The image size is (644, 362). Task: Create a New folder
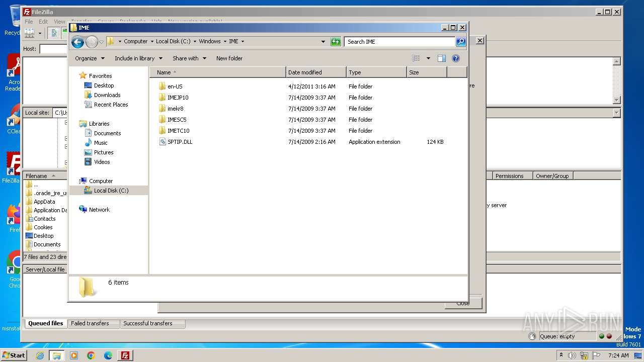point(229,58)
